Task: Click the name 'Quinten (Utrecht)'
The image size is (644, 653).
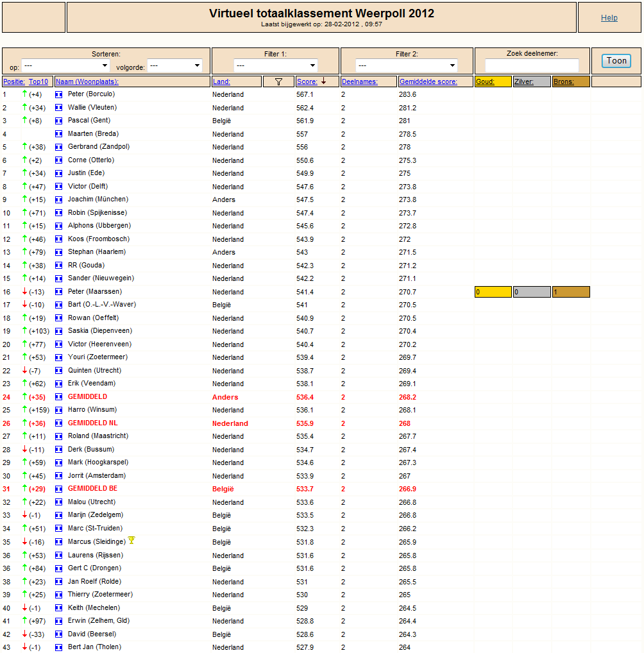Action: tap(94, 370)
